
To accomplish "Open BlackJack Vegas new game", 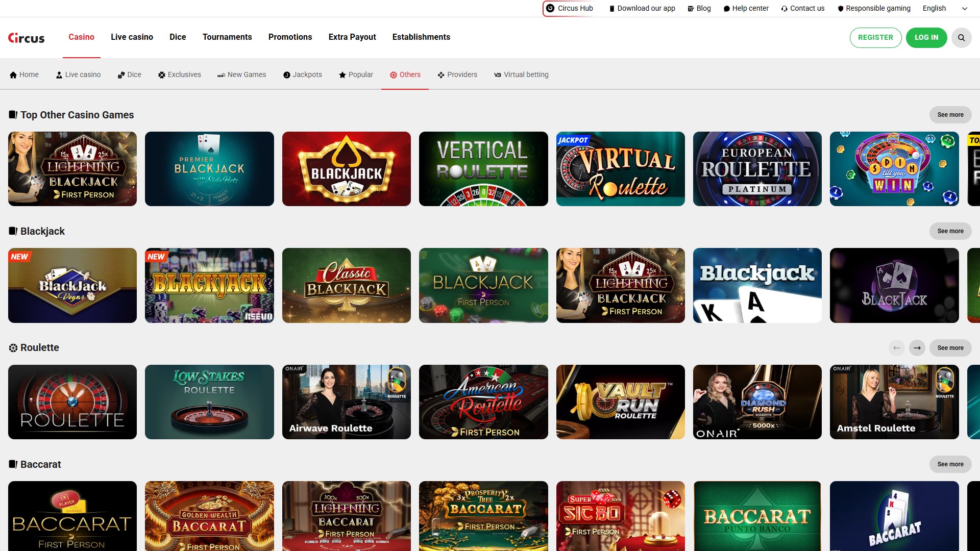I will tap(72, 286).
